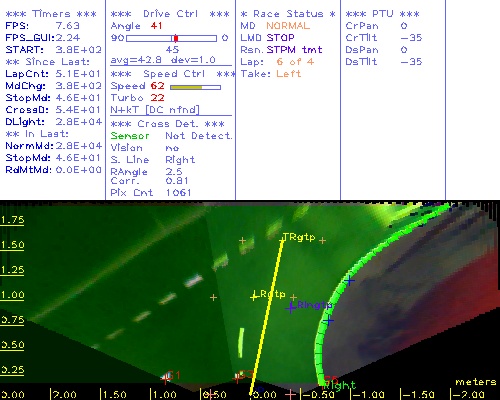This screenshot has height=400, width=500.
Task: Click the -1.00 horizontal axis tick label
Action: click(368, 395)
